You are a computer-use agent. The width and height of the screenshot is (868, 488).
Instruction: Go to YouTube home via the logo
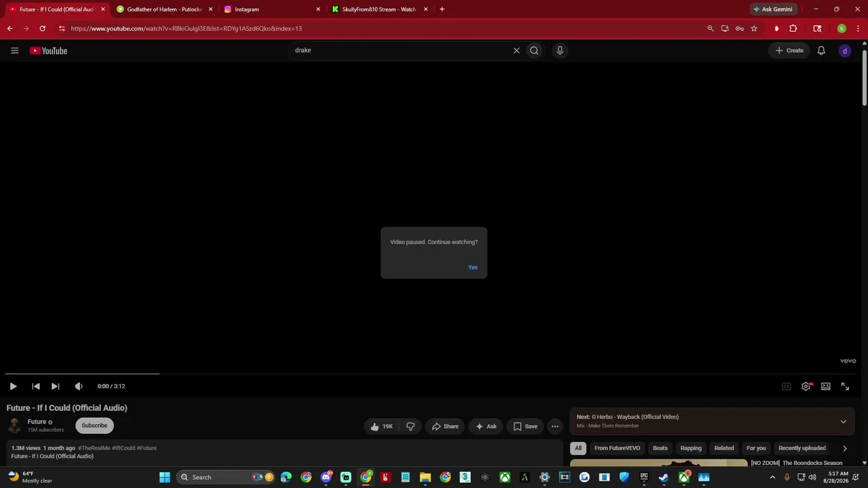tap(48, 51)
